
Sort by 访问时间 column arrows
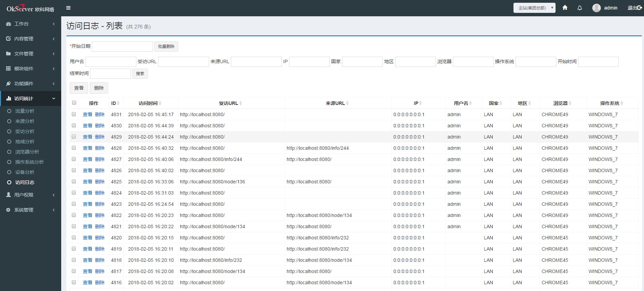point(160,103)
